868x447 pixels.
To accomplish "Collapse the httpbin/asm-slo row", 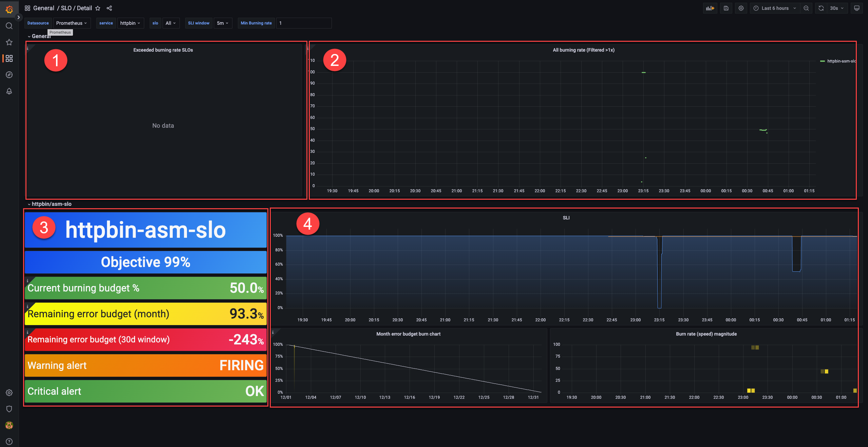I will 51,204.
